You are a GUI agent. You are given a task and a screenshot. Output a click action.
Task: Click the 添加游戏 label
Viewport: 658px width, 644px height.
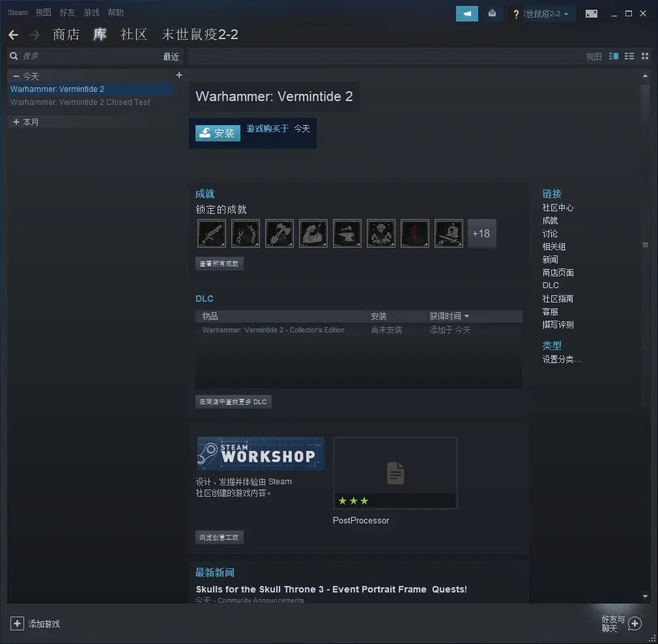(44, 624)
